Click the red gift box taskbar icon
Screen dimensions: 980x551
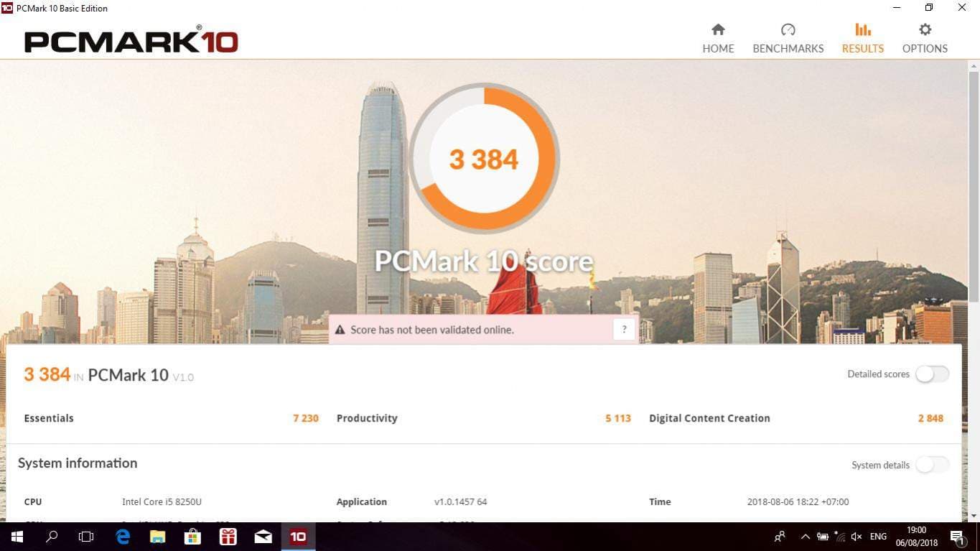tap(228, 537)
